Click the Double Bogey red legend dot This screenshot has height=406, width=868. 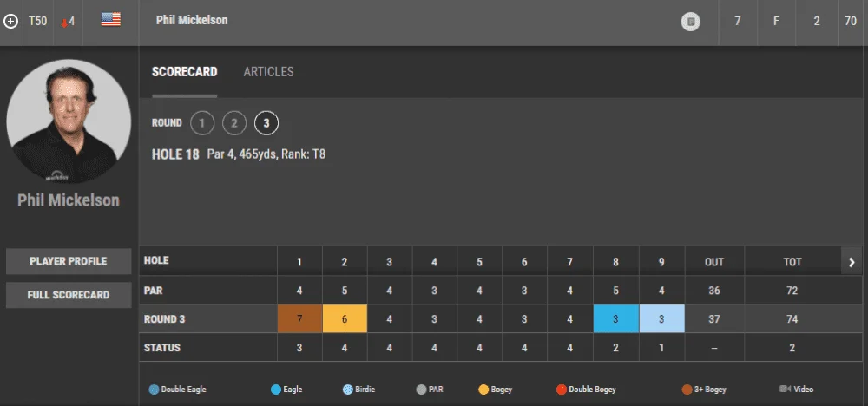pos(562,390)
